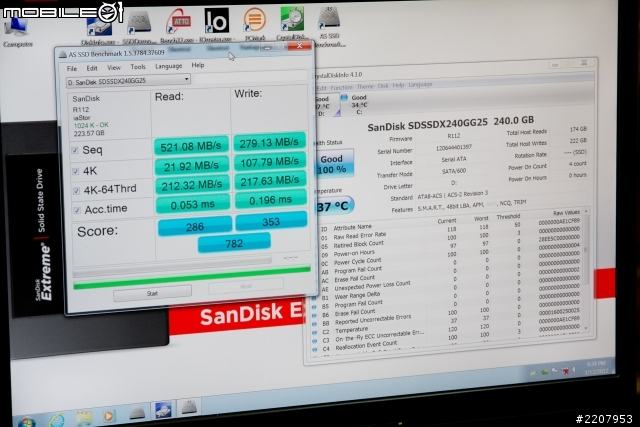Click the Windows Start orb
This screenshot has height=427, width=640.
27,421
